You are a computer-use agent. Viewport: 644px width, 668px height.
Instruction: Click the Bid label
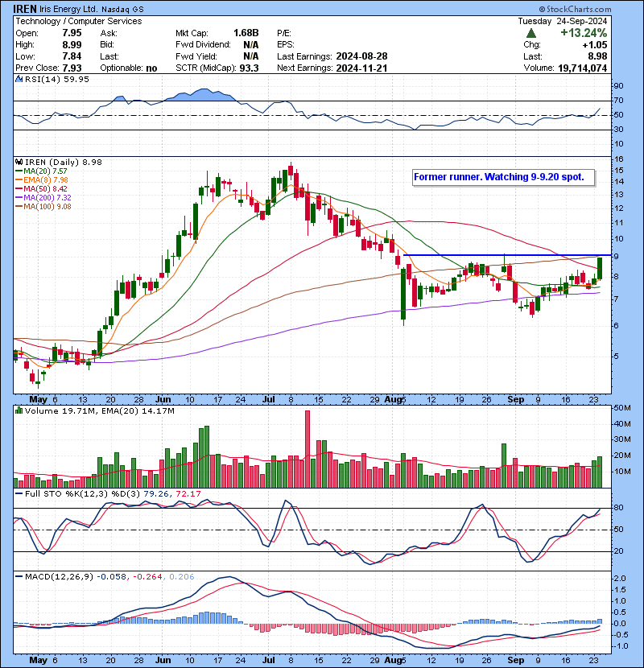coord(107,44)
